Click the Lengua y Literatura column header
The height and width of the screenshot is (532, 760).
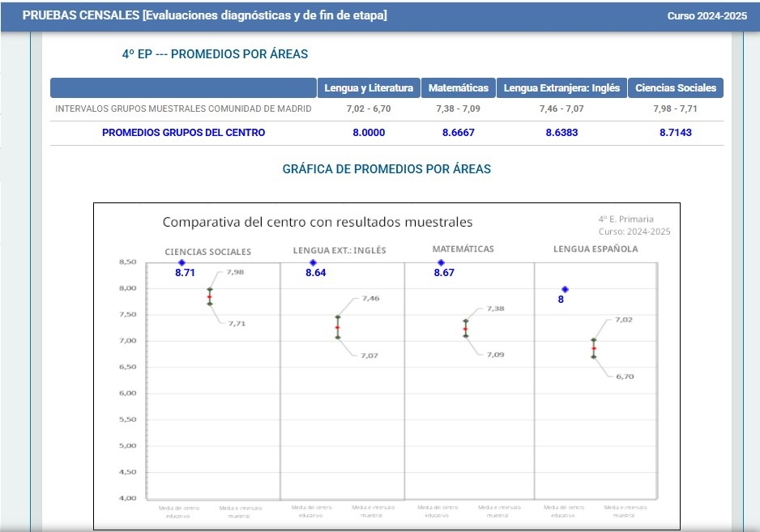369,88
